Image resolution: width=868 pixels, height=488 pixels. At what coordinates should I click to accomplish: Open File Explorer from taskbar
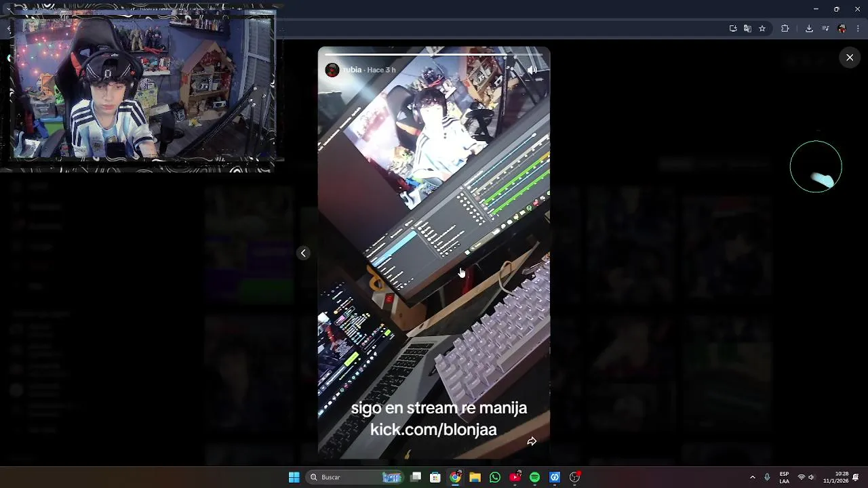(x=475, y=477)
